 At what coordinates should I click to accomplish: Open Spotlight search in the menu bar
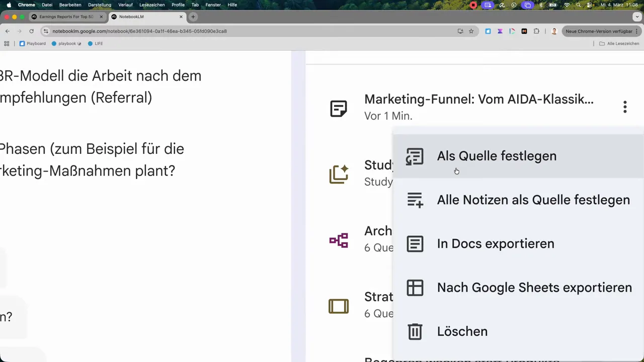click(578, 5)
